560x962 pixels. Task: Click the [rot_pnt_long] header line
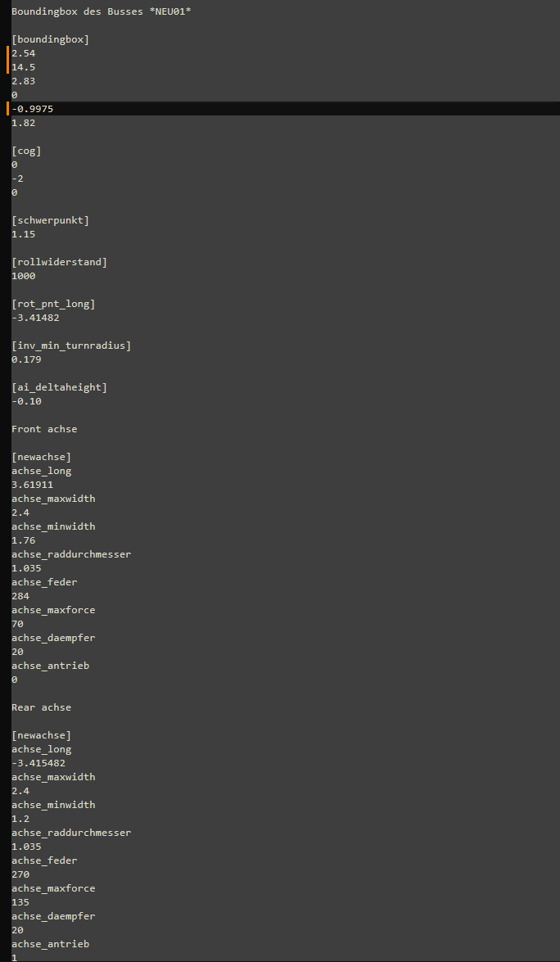coord(53,304)
